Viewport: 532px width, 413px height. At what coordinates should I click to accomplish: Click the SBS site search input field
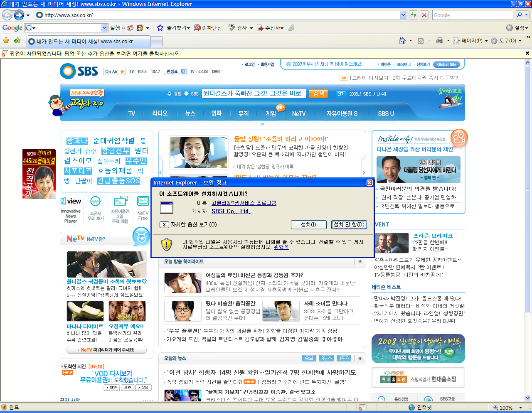click(254, 93)
